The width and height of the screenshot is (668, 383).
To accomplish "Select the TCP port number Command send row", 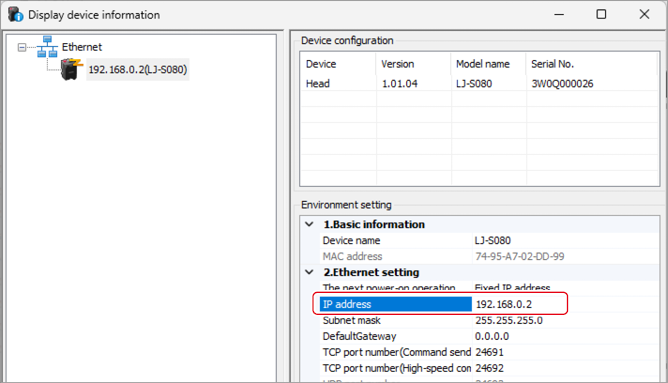I will pyautogui.click(x=489, y=352).
